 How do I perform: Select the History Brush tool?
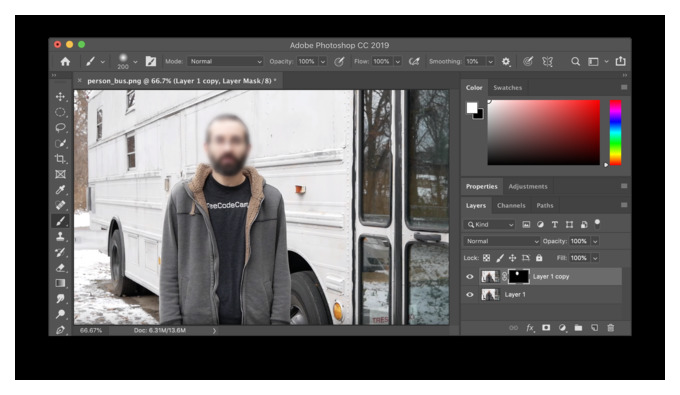point(60,252)
